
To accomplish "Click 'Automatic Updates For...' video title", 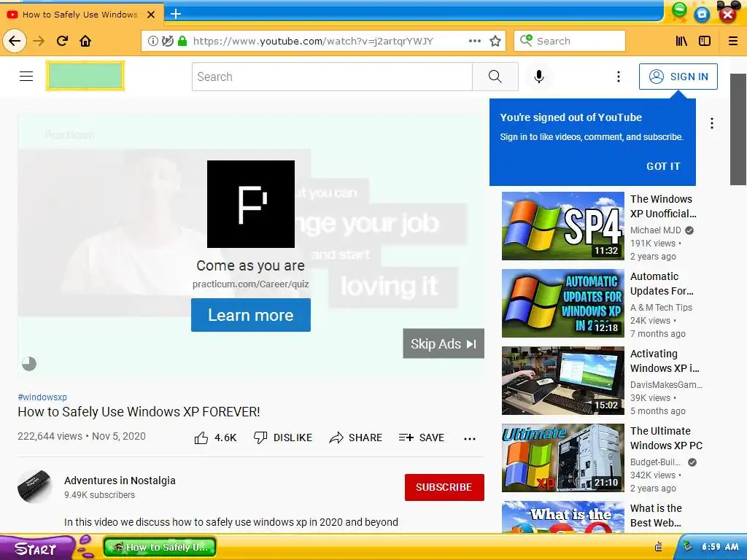I will pyautogui.click(x=662, y=284).
